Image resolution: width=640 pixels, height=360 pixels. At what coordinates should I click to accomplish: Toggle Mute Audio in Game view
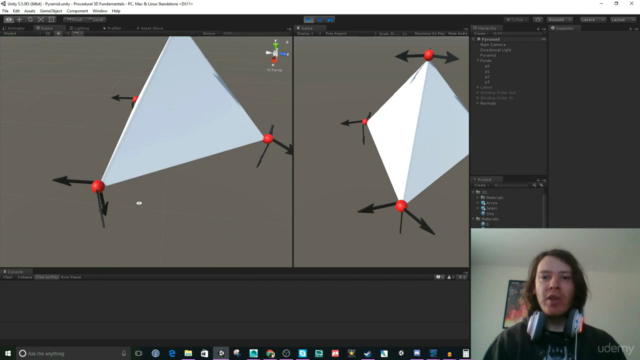[x=457, y=33]
